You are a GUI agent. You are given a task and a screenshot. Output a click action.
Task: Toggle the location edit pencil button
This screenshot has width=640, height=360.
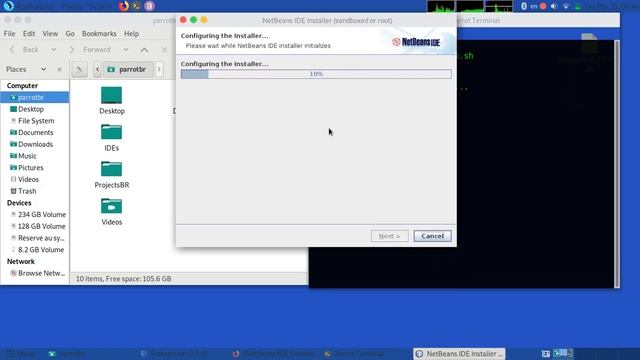click(x=80, y=69)
